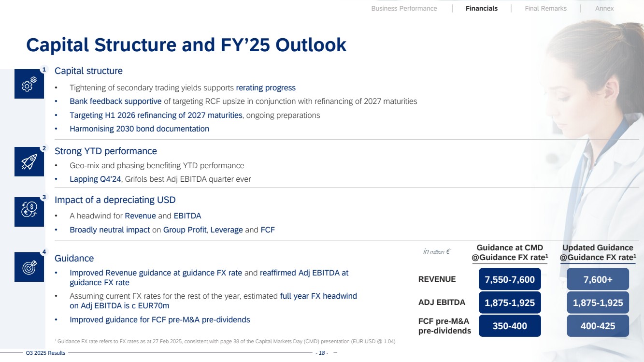Click the Q3 2025 Results footer label
Viewport: 644px width, 362px height.
(45, 353)
